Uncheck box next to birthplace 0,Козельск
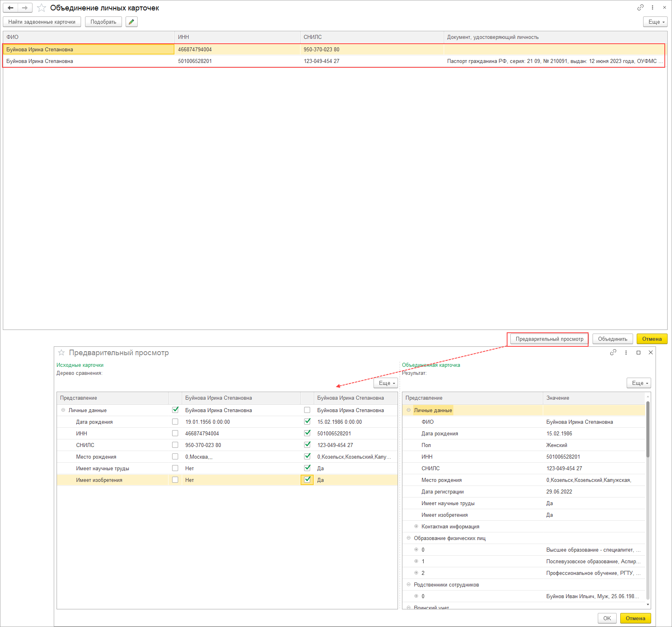The width and height of the screenshot is (672, 627). (307, 456)
